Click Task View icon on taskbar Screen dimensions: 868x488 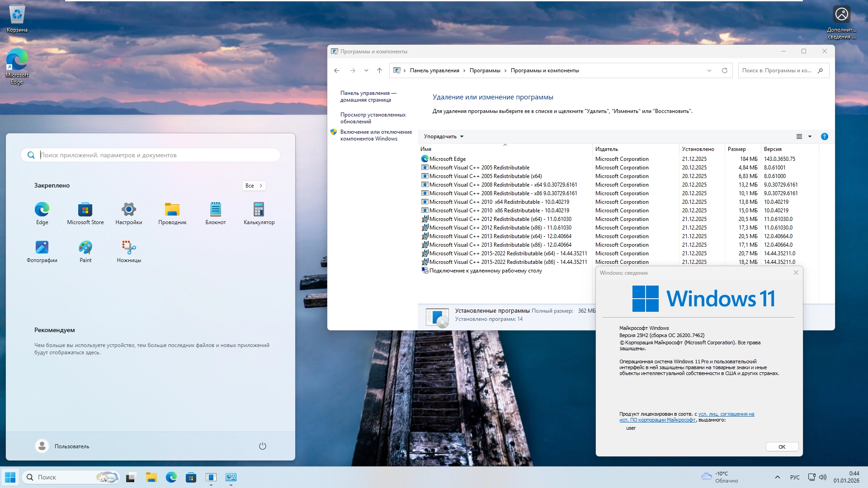click(131, 478)
